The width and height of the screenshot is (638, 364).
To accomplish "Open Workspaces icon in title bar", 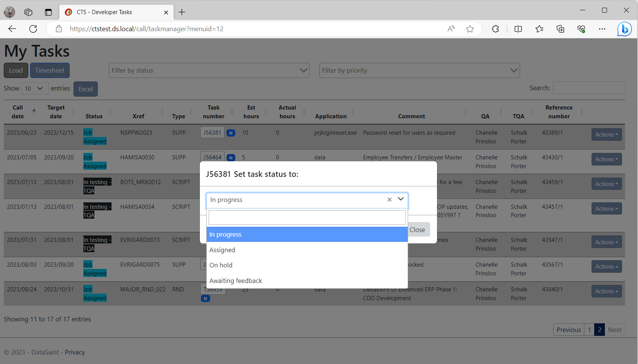I will click(29, 12).
